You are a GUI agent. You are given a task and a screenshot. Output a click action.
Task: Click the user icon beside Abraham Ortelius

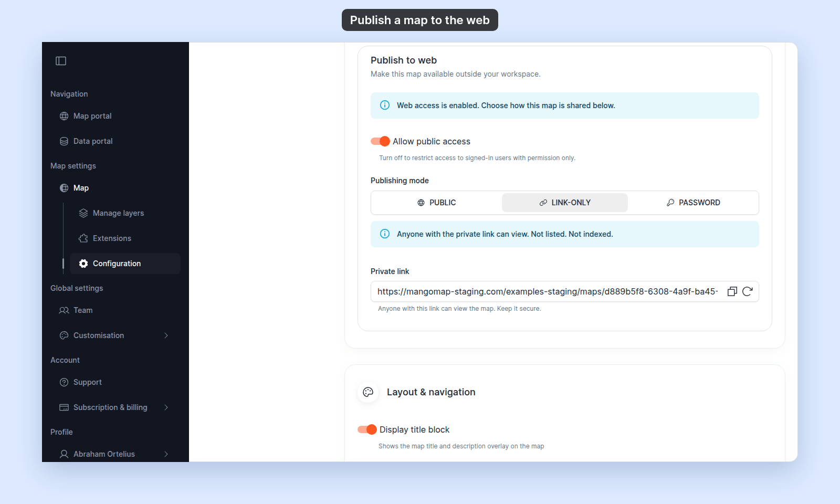(x=64, y=454)
